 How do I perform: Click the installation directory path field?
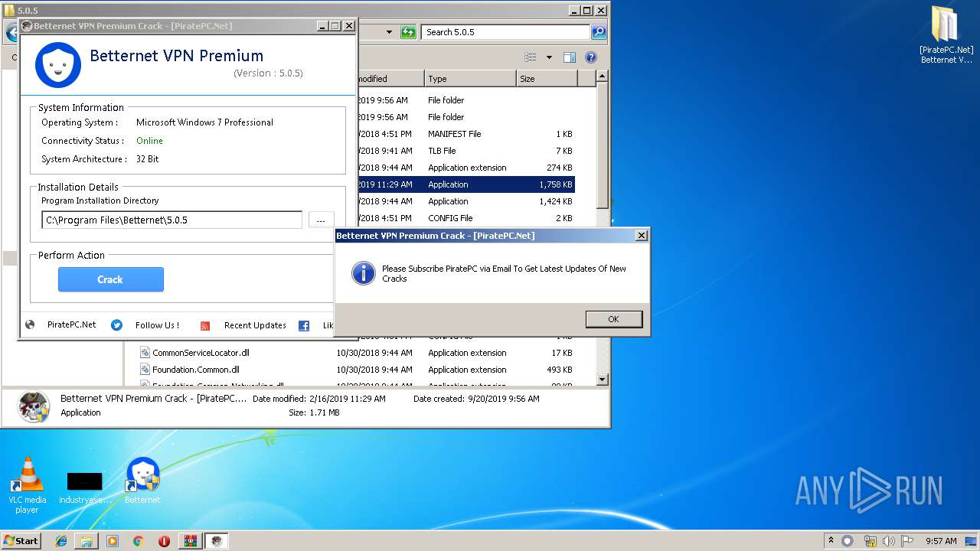(172, 220)
